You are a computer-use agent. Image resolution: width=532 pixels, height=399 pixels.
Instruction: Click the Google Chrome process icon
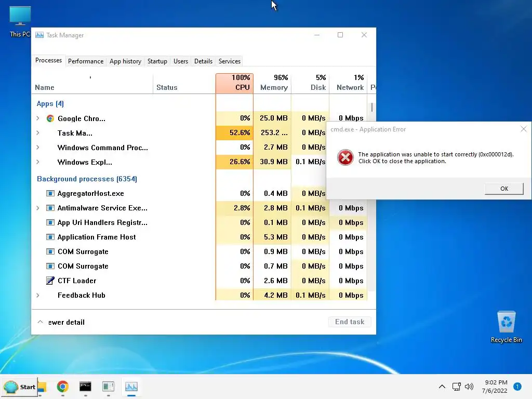point(50,118)
